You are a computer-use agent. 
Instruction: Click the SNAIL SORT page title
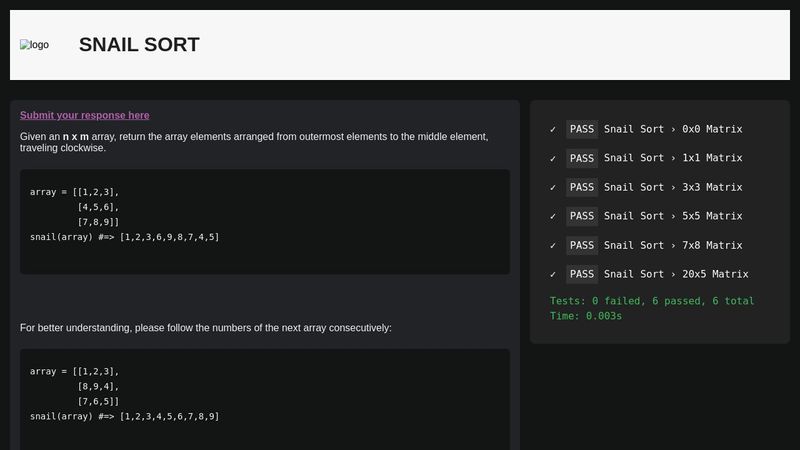click(x=139, y=45)
